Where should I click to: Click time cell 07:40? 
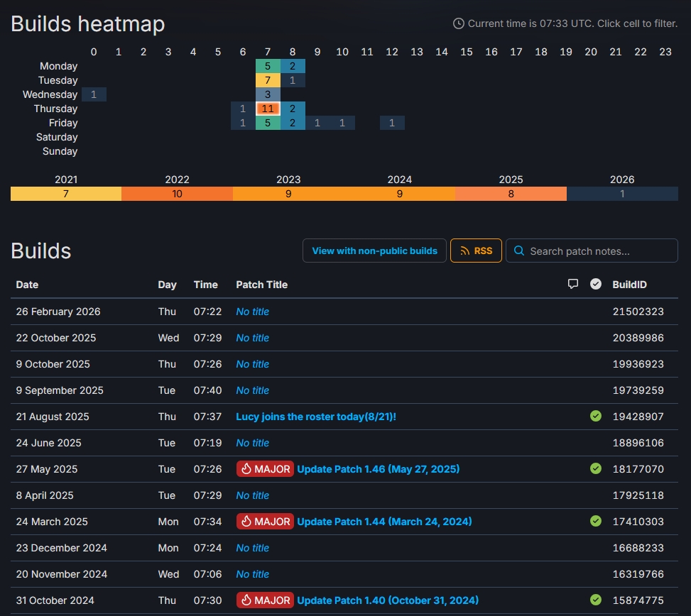(x=207, y=390)
